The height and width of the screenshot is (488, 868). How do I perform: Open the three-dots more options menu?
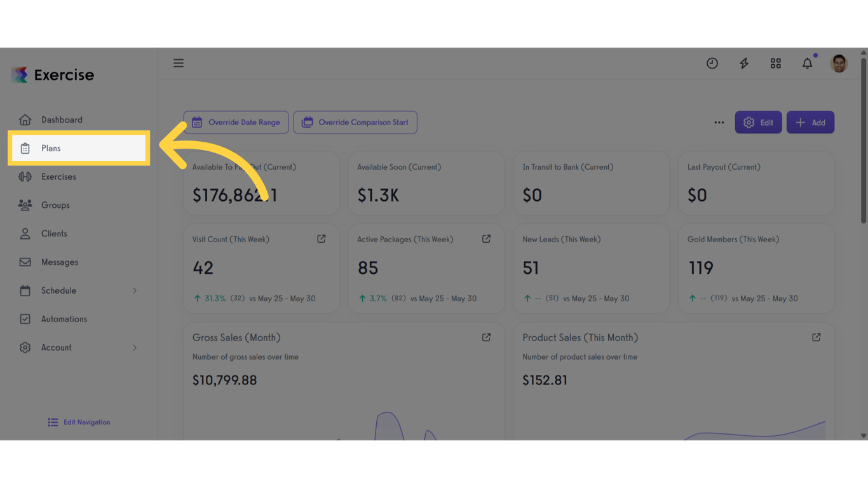(719, 123)
